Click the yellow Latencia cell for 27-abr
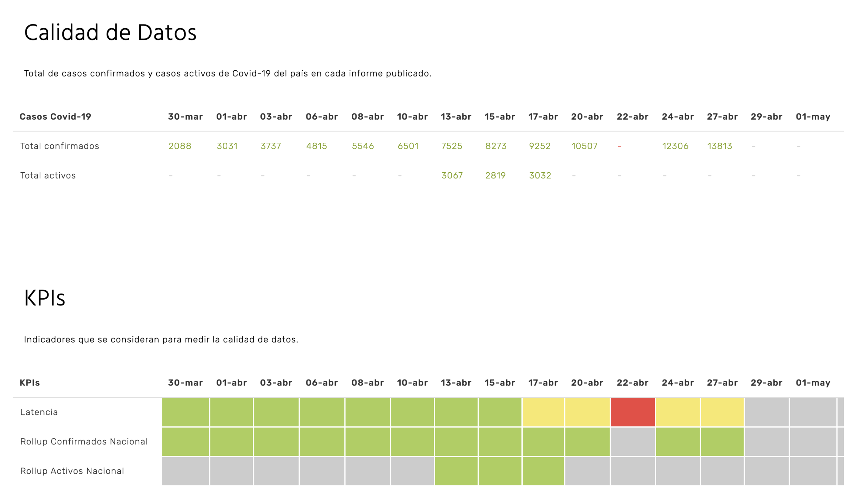 pos(722,412)
